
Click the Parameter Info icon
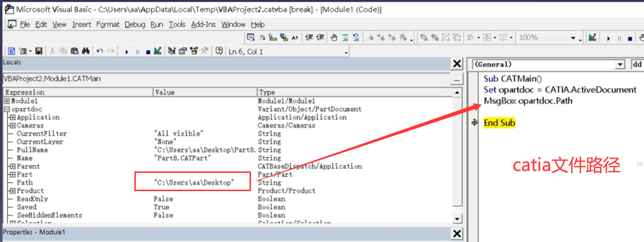tap(284, 37)
